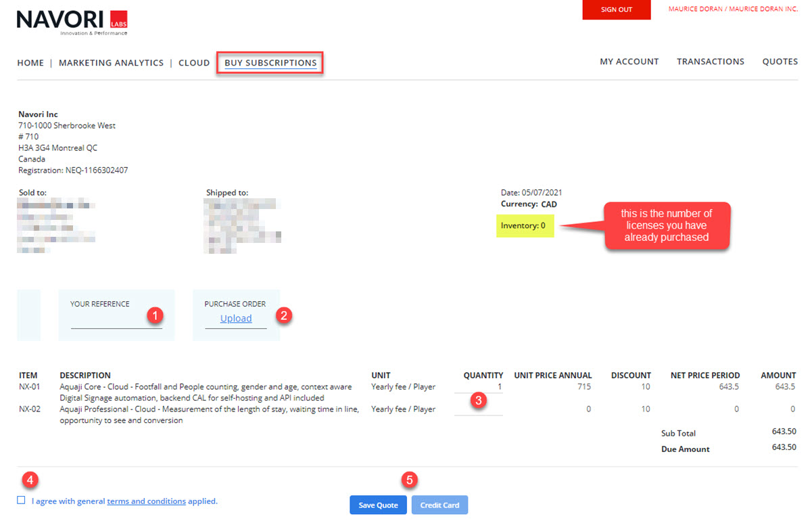Open the HOME menu item

coord(30,63)
